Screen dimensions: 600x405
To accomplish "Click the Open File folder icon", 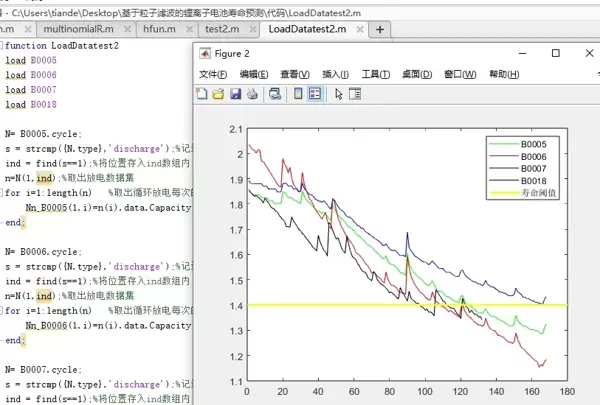I will coord(218,94).
